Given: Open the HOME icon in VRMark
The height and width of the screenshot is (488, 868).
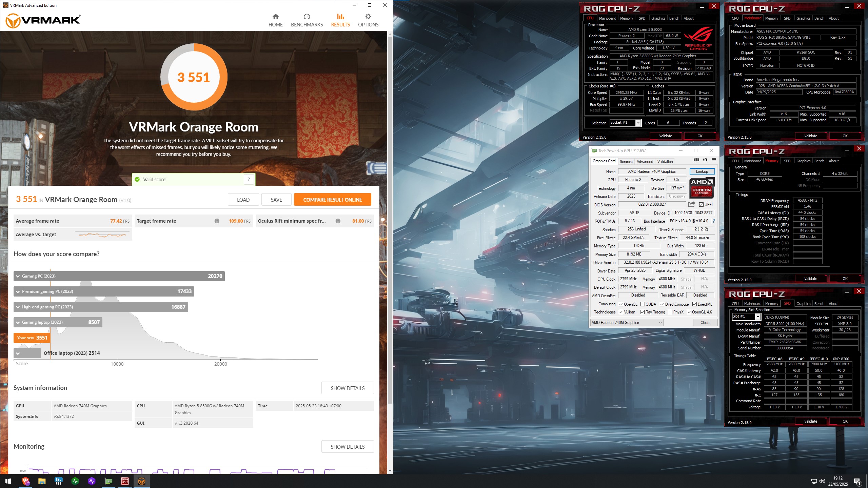Looking at the screenshot, I should 275,17.
